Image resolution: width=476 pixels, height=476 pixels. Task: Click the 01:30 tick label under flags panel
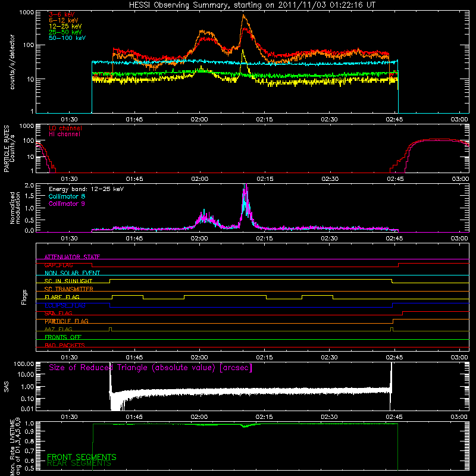coord(69,358)
